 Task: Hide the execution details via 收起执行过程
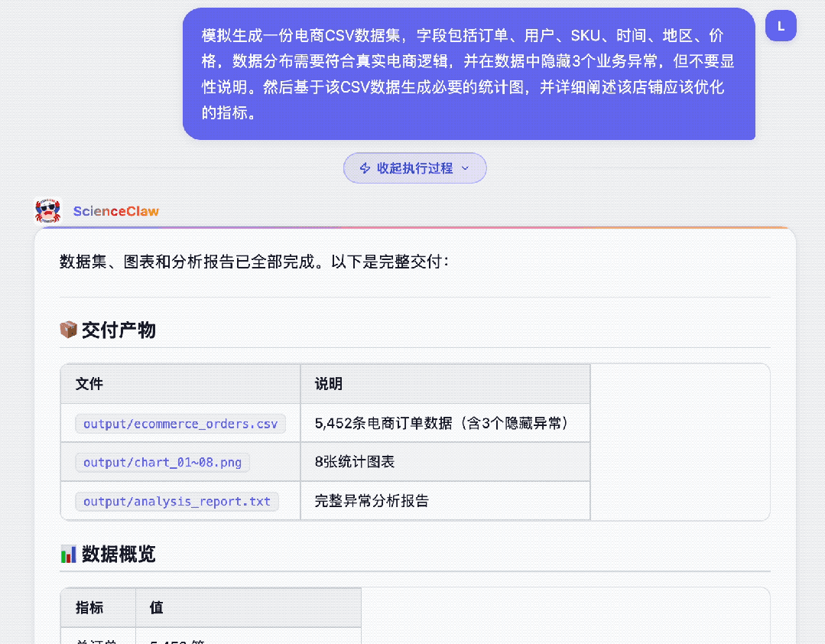(x=414, y=168)
